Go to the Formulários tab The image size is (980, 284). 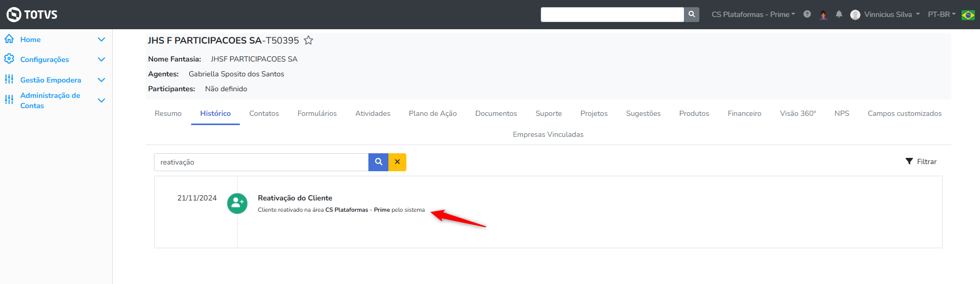coord(317,113)
